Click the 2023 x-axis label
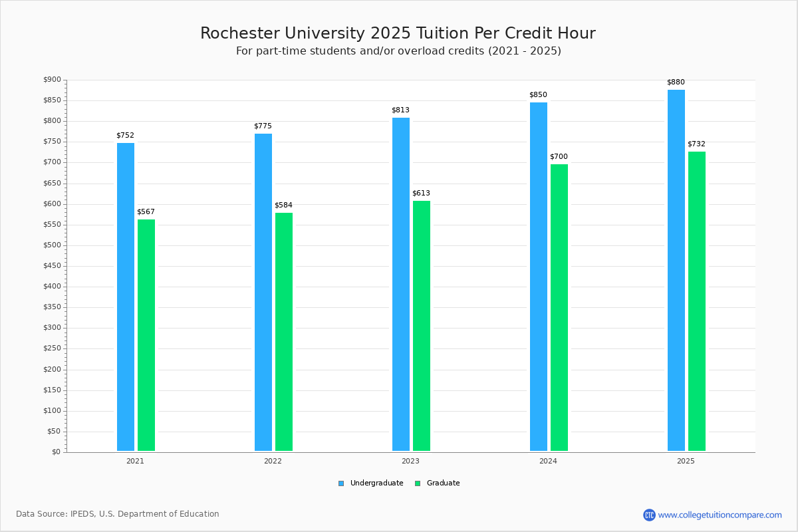 (x=410, y=461)
